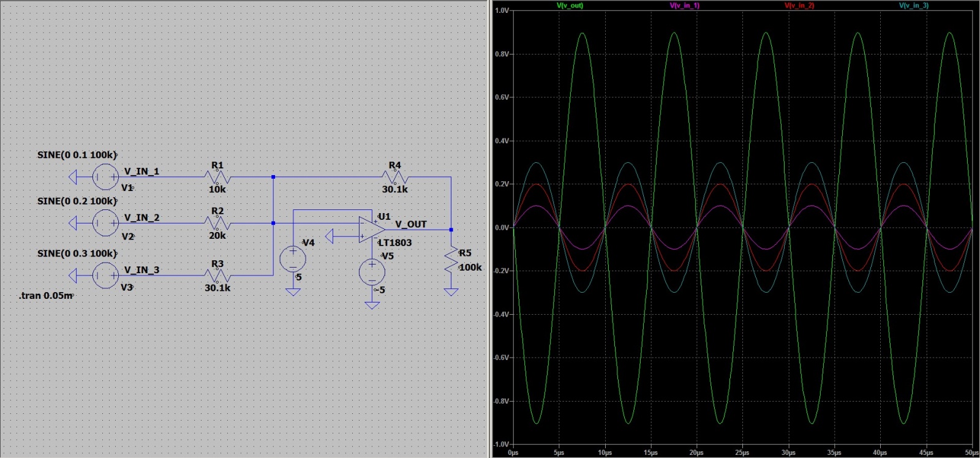
Task: Click the 10k value of R1
Action: (x=217, y=189)
